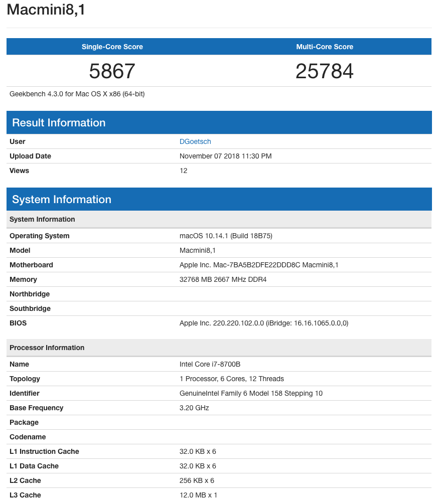This screenshot has height=504, width=437.
Task: Click the User row label
Action: click(18, 141)
